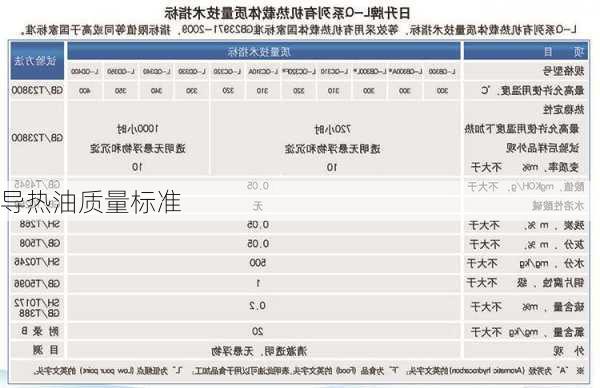Click the row label "变质率"

click(563, 167)
